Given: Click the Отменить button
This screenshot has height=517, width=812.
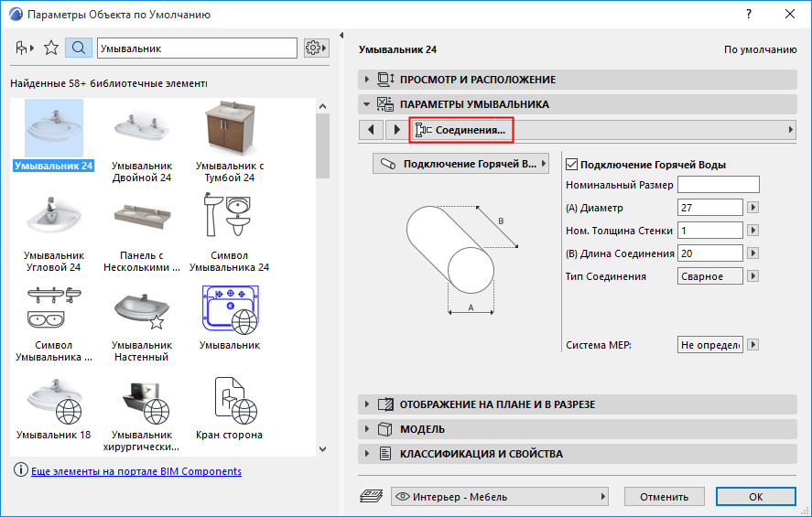Looking at the screenshot, I should [664, 497].
